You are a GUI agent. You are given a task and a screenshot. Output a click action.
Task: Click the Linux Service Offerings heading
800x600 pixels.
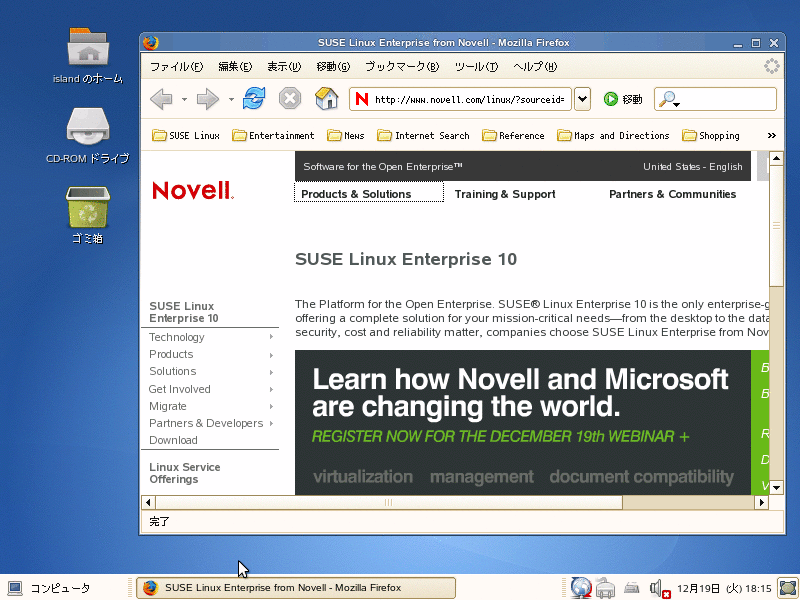tap(185, 473)
